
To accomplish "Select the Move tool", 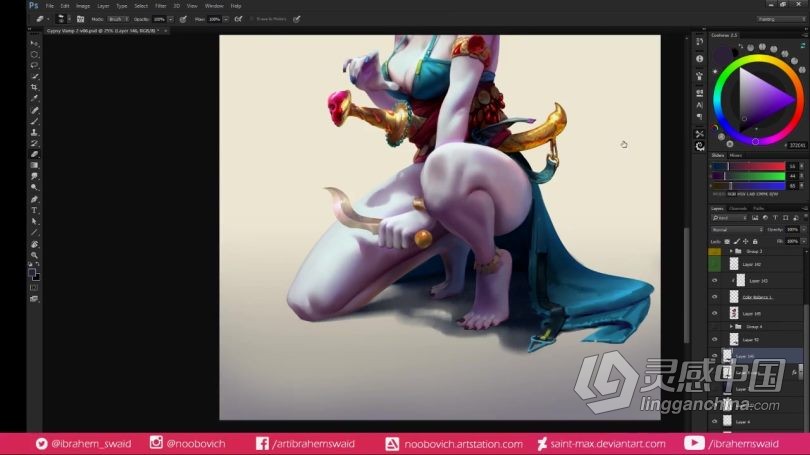I will pos(34,43).
